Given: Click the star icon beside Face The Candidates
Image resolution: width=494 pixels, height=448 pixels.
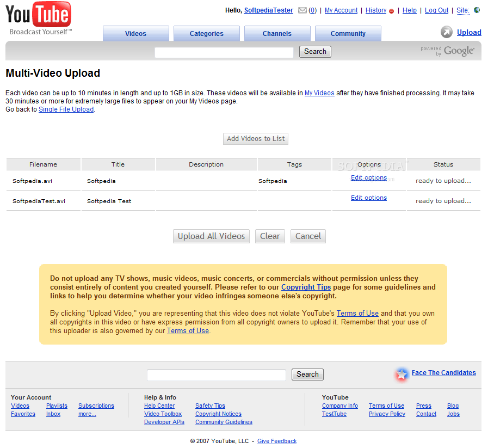Looking at the screenshot, I should point(402,374).
